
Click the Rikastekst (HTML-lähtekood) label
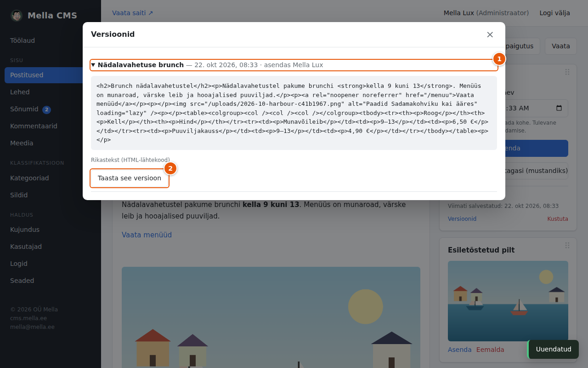[130, 160]
